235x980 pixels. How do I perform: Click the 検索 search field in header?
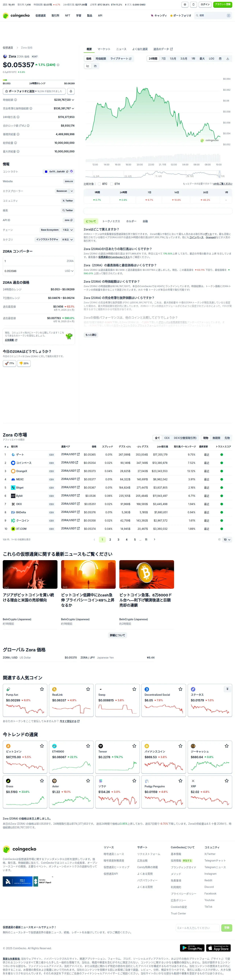(213, 16)
